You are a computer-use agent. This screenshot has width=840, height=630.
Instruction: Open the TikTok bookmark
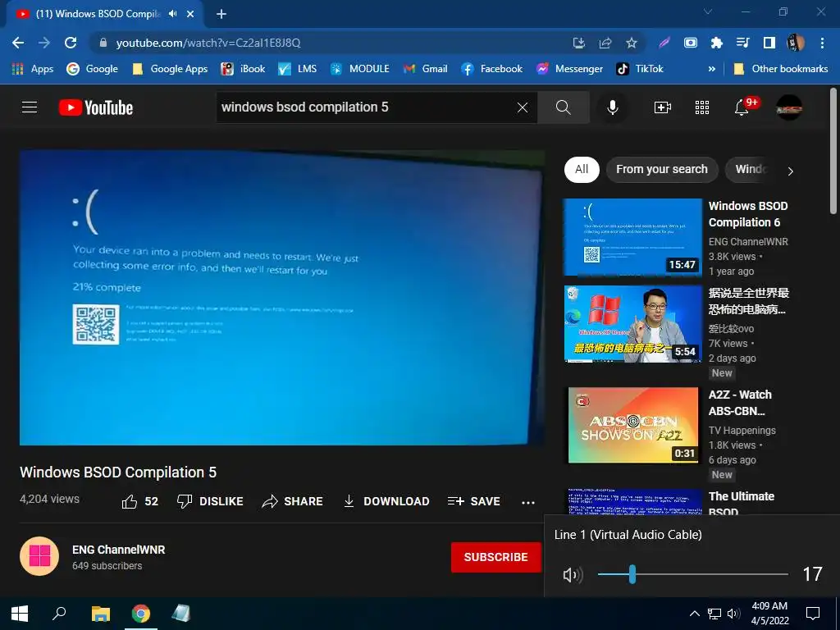[640, 69]
